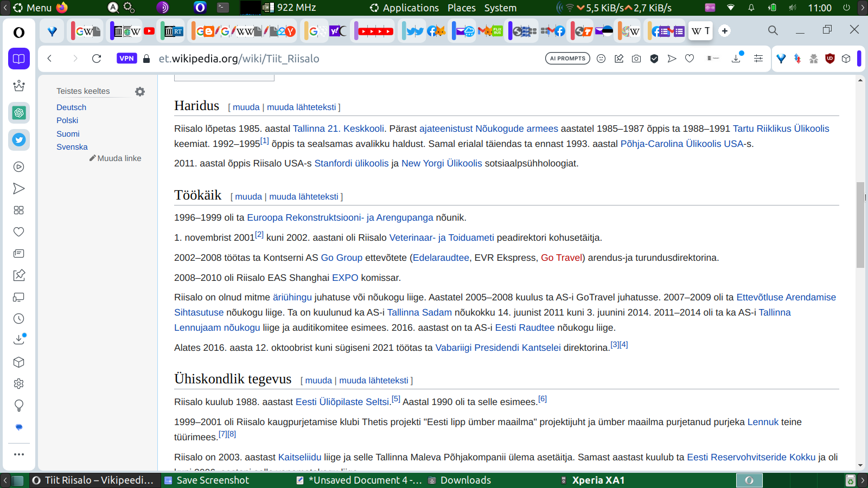The image size is (868, 488).
Task: Open the Veterinaar- ja Toiduameti link
Action: [442, 237]
